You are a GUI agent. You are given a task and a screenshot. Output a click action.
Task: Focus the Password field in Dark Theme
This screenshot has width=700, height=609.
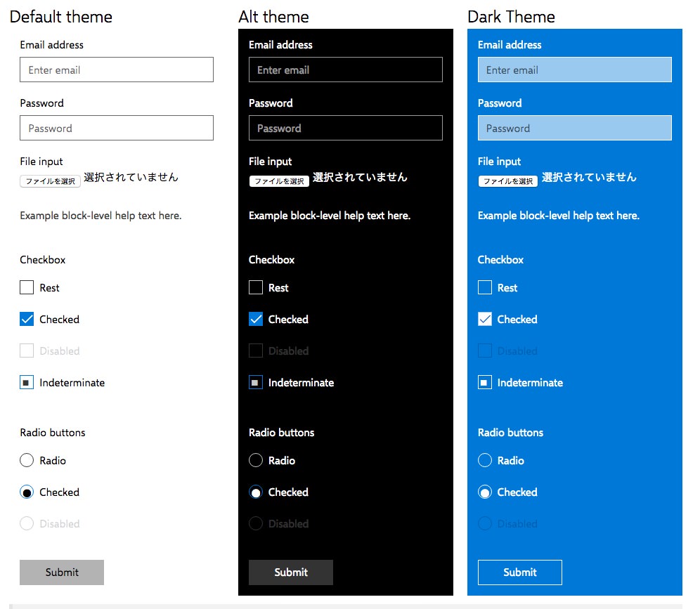coord(575,128)
